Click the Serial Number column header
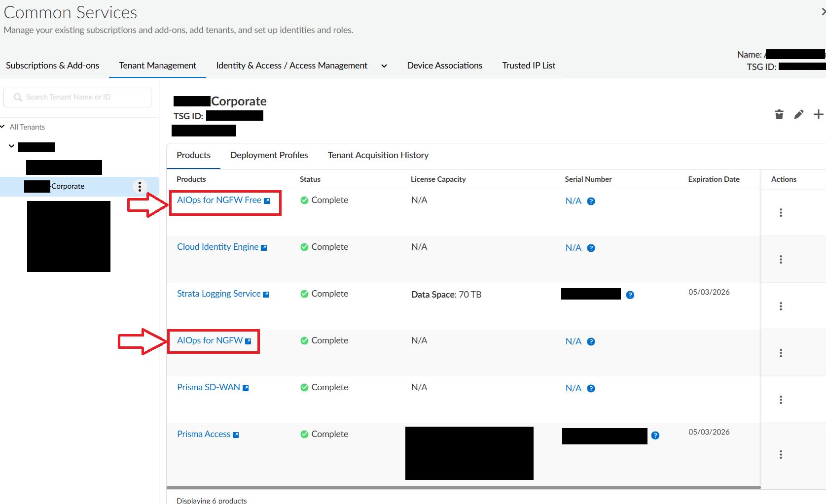This screenshot has height=504, width=826. [x=588, y=179]
